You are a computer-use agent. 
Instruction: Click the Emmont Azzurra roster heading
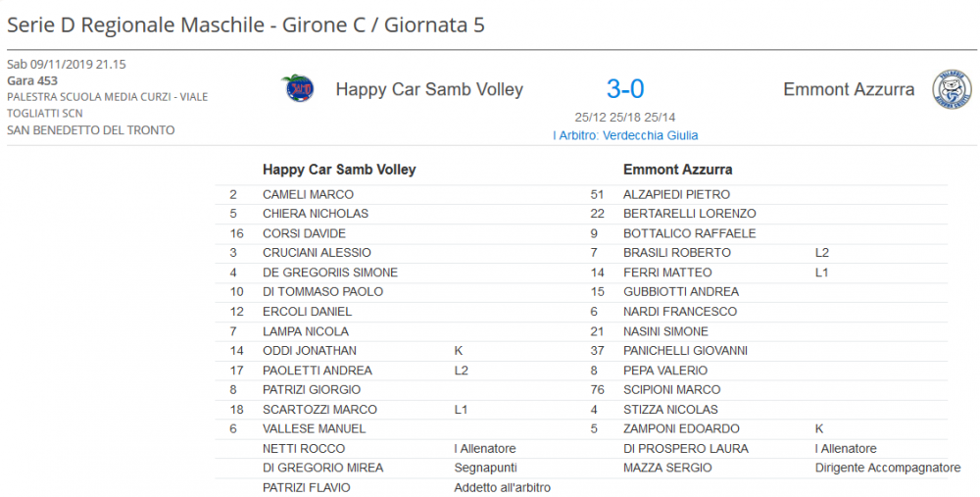[677, 170]
